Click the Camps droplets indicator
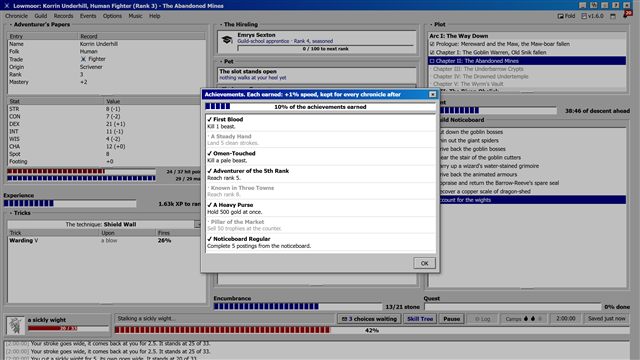This screenshot has width=640, height=360. [x=524, y=319]
